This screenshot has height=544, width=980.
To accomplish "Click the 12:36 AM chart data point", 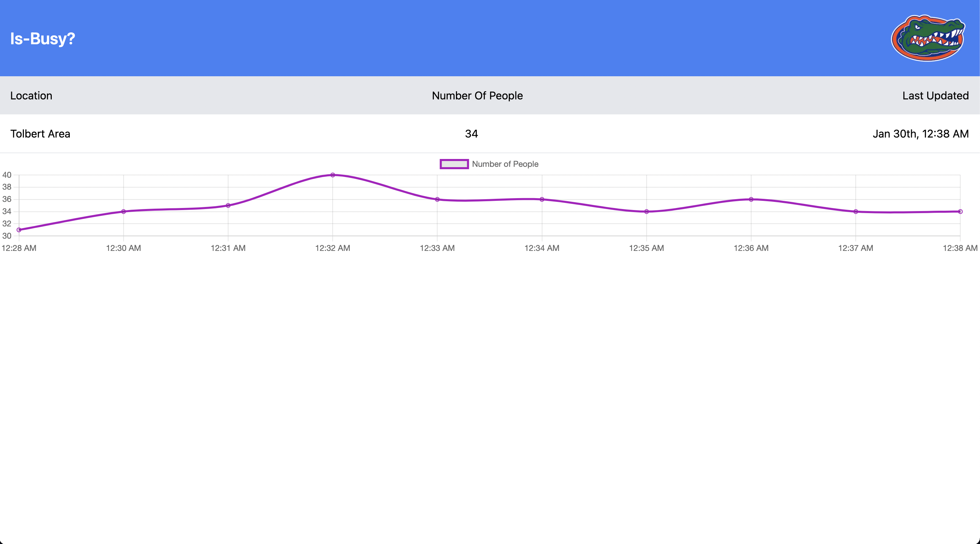I will (751, 199).
